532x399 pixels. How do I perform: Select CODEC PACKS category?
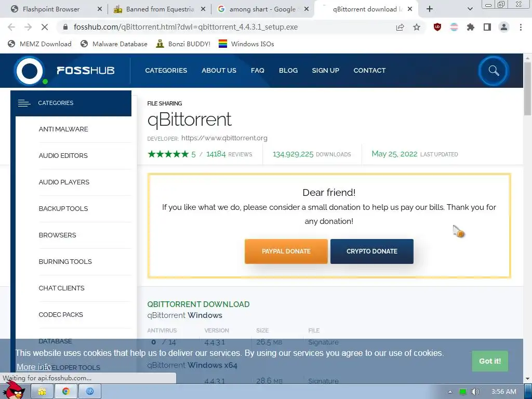click(61, 314)
